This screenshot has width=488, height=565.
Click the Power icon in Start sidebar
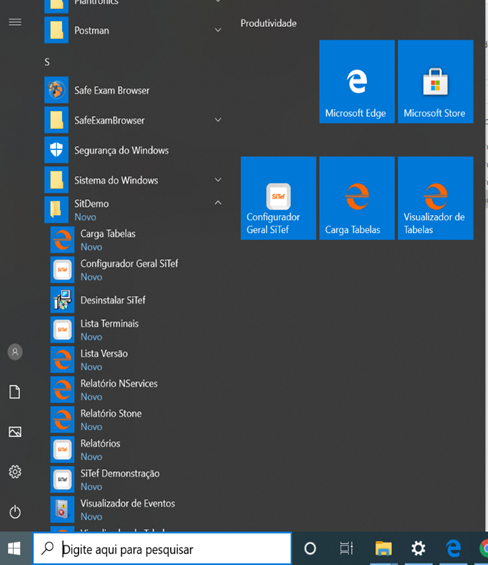(x=15, y=512)
